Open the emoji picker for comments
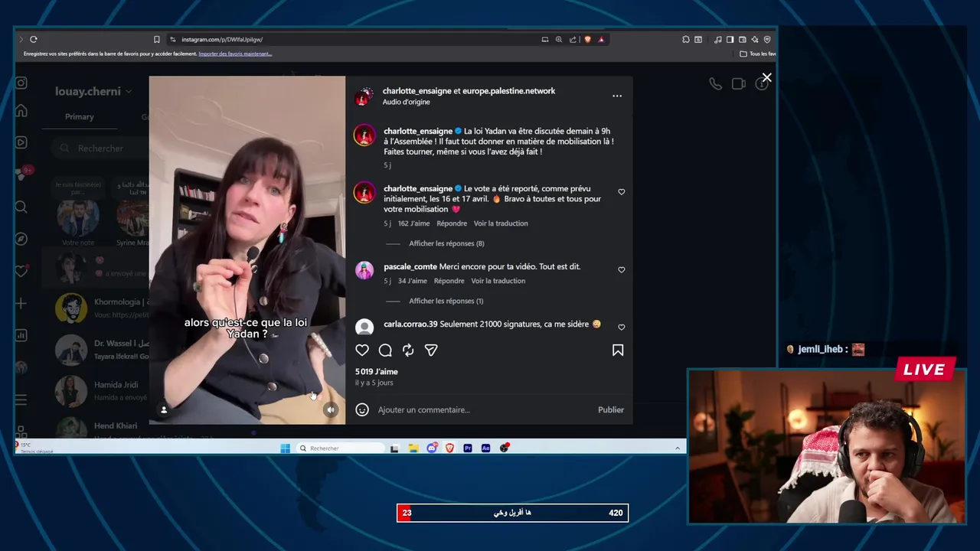980x551 pixels. 362,409
